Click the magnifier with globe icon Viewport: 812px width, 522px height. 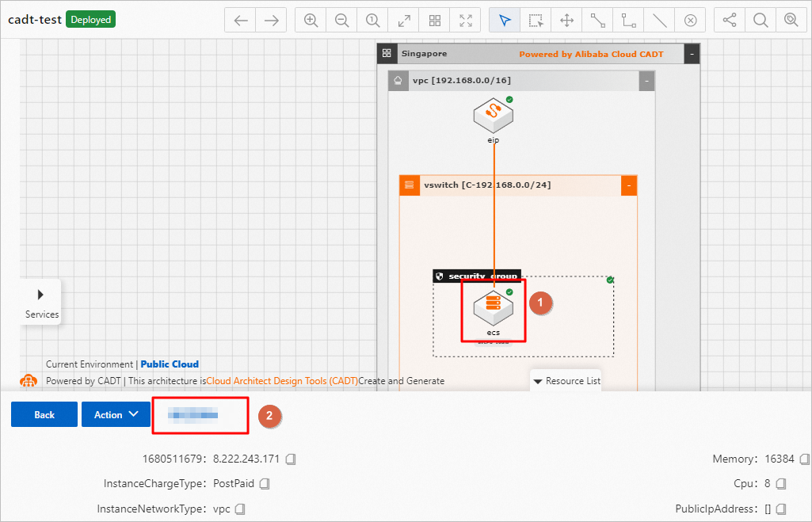tap(791, 20)
